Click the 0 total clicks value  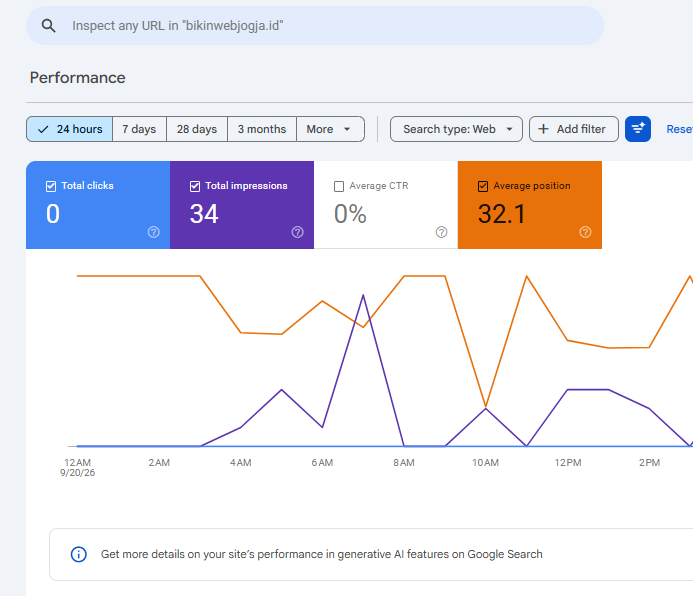point(53,214)
